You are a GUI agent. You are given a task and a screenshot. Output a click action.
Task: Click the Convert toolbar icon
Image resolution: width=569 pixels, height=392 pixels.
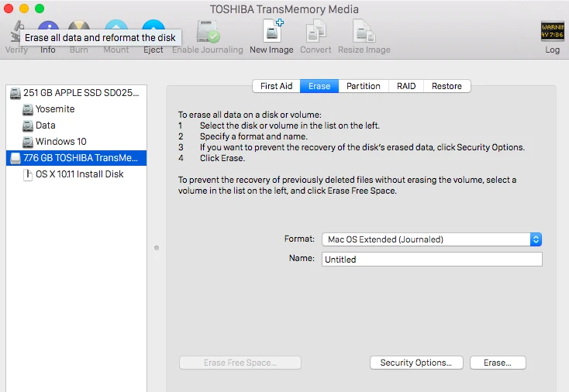tap(316, 33)
